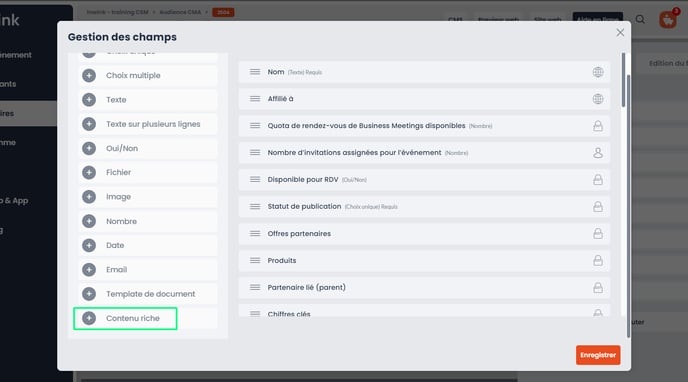Click the globe icon on Affilié à row

click(598, 99)
